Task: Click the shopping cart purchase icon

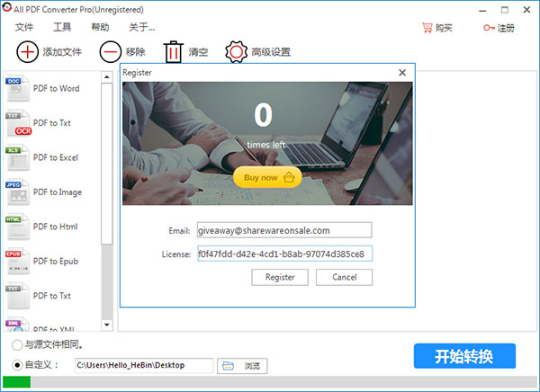Action: click(427, 28)
